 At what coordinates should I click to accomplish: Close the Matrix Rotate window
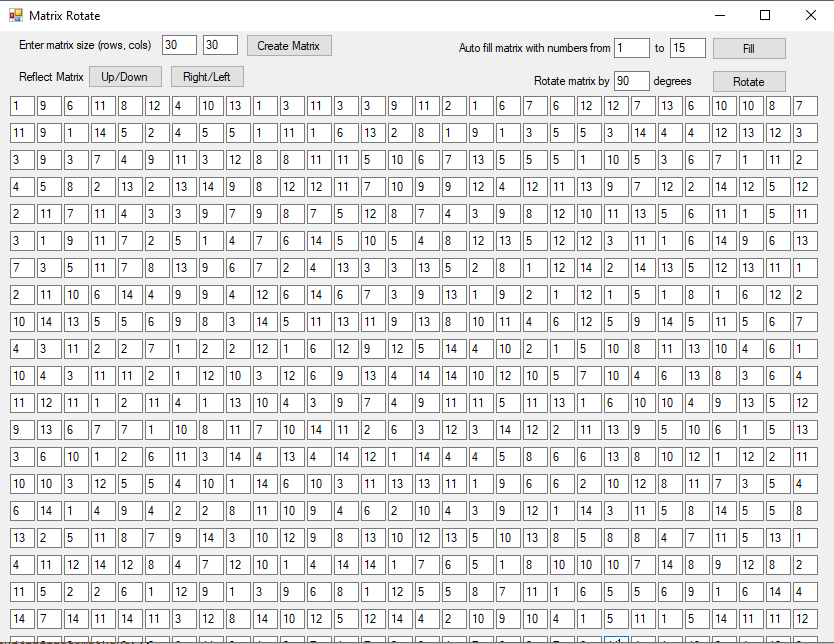tap(811, 15)
